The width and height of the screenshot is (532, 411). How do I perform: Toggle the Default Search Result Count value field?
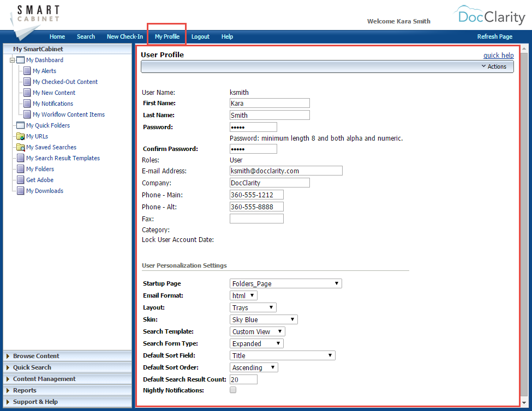pos(243,379)
